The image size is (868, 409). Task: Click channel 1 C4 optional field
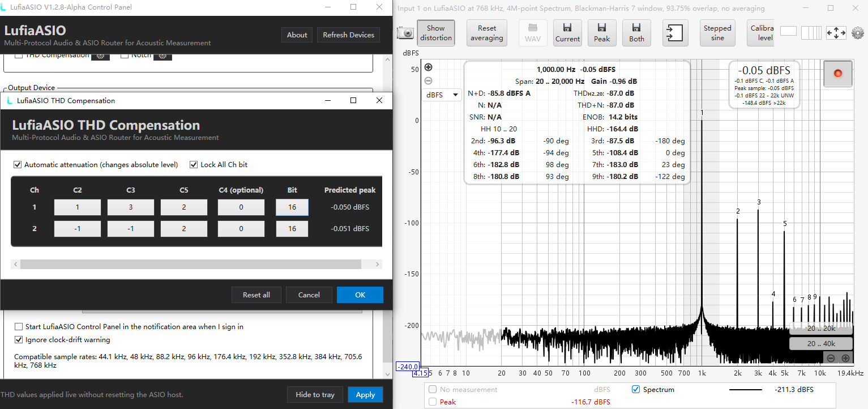[241, 207]
